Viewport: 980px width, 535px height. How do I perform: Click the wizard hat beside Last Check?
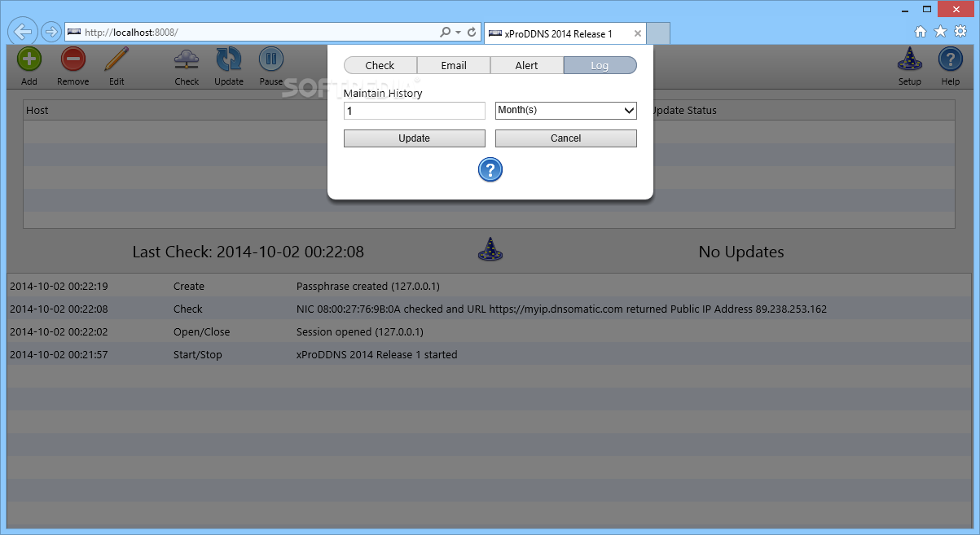490,249
